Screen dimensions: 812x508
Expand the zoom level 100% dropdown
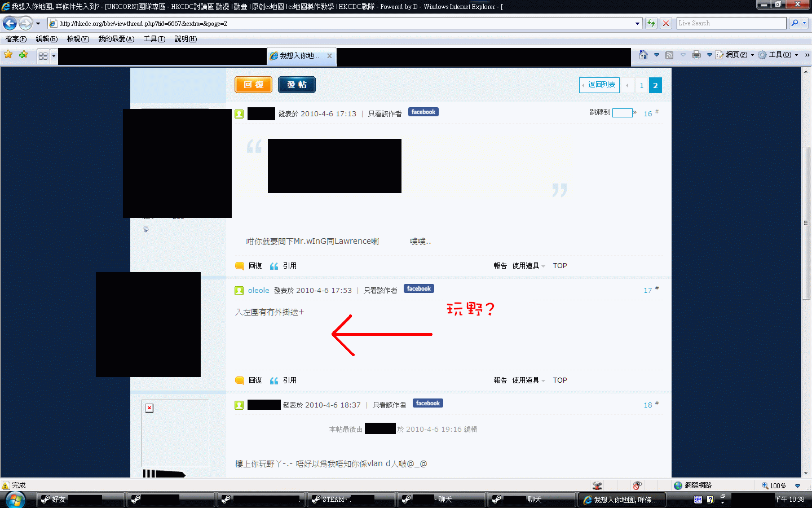click(x=797, y=485)
